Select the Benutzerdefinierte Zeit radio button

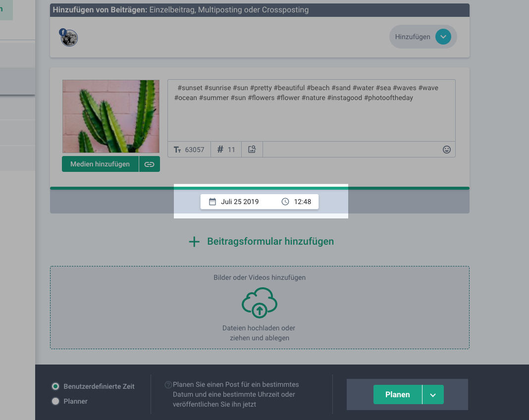[x=56, y=386]
